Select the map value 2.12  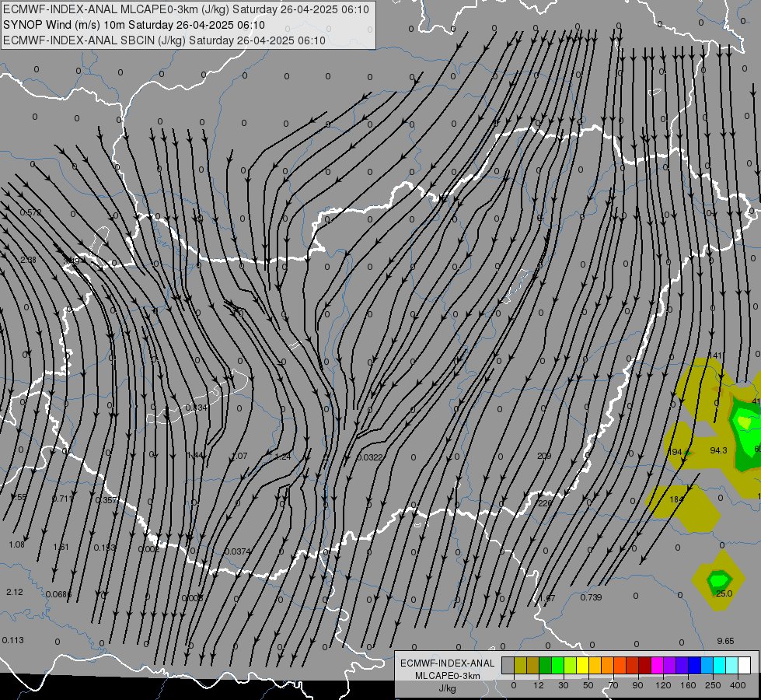[15, 592]
